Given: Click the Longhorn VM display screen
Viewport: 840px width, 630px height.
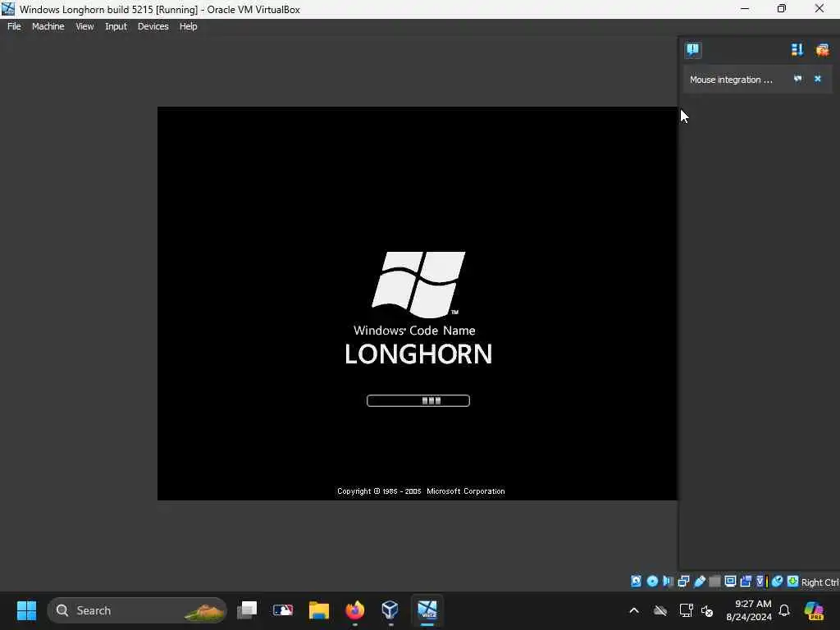Looking at the screenshot, I should [x=418, y=304].
